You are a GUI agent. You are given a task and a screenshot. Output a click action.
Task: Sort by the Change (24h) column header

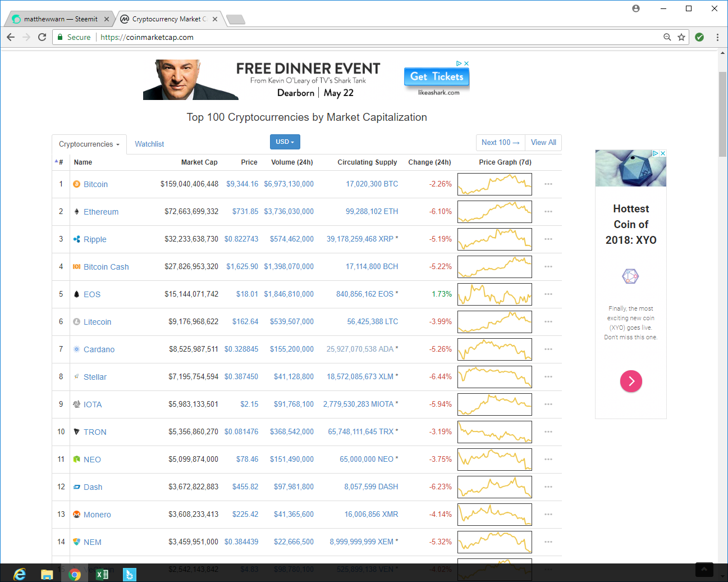tap(429, 162)
